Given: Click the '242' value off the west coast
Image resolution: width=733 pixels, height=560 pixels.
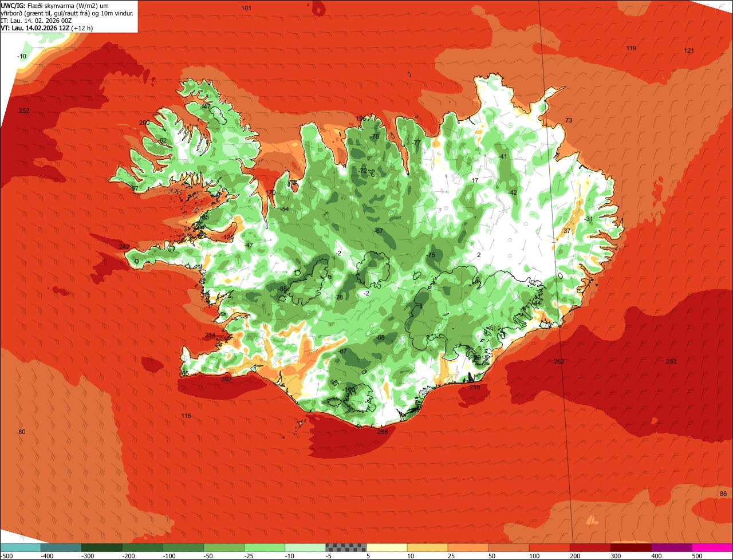Looking at the screenshot, I should pyautogui.click(x=124, y=246).
